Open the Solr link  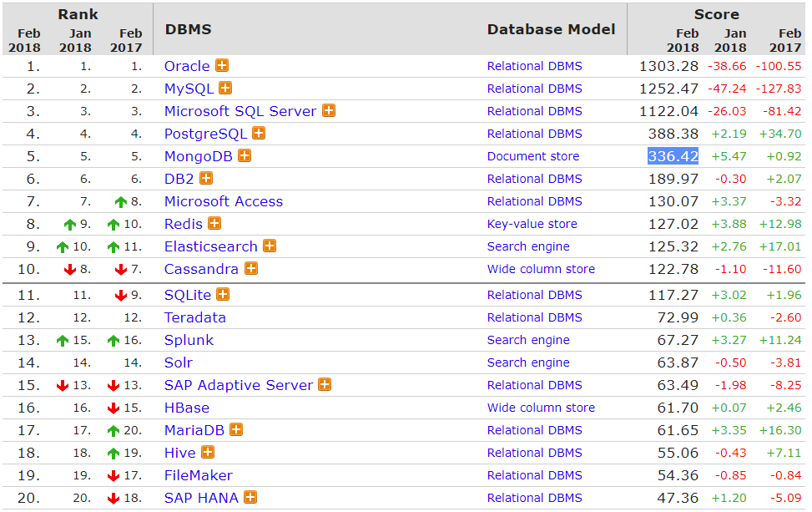[x=178, y=362]
